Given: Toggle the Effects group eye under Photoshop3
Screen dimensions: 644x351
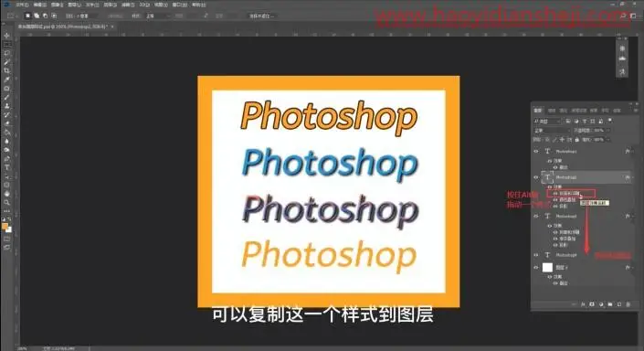Looking at the screenshot, I should [x=550, y=226].
